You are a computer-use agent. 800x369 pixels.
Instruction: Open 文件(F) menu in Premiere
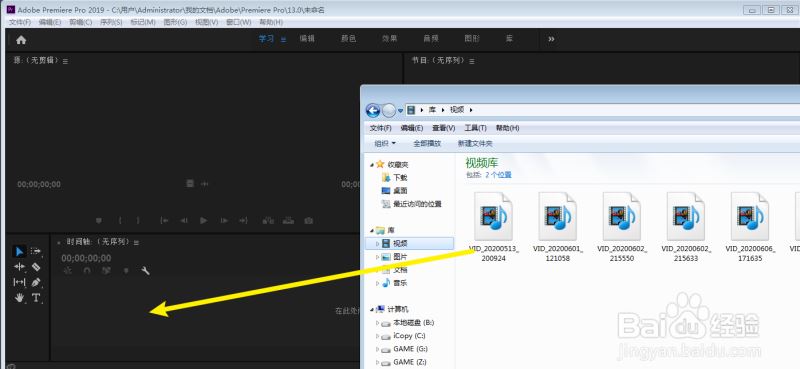20,22
